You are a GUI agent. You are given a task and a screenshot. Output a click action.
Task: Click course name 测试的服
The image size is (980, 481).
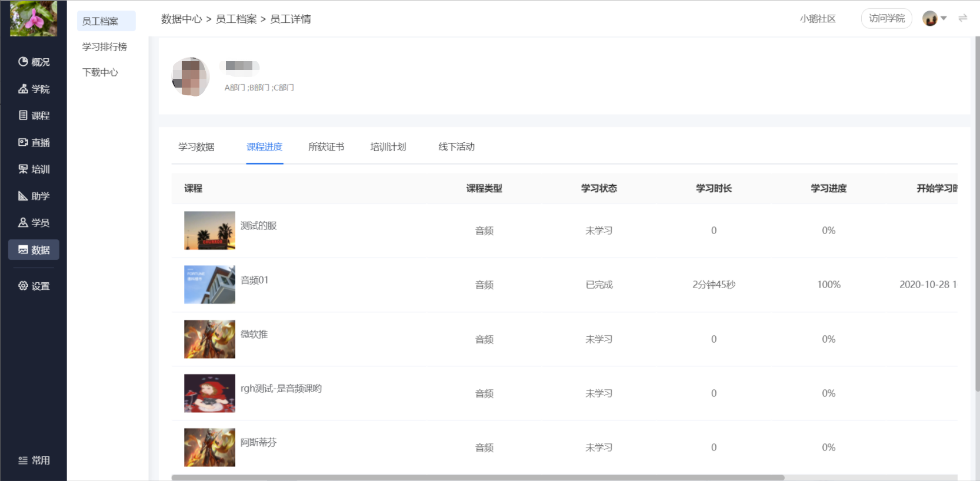click(258, 226)
